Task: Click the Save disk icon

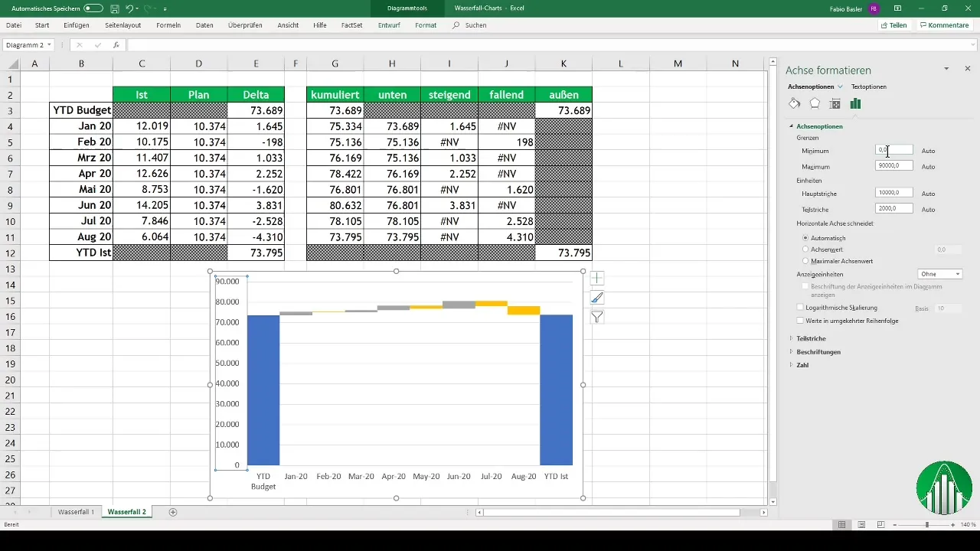Action: click(114, 8)
